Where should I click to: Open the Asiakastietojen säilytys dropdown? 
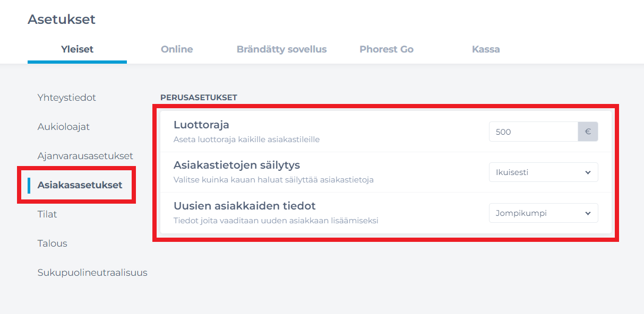[543, 172]
